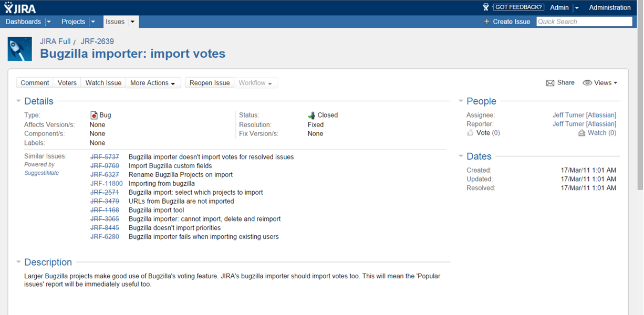Click the Share envelope icon

point(550,83)
